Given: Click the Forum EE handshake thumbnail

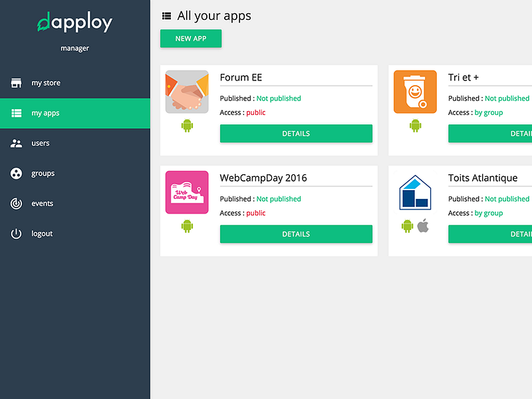Looking at the screenshot, I should point(187,92).
